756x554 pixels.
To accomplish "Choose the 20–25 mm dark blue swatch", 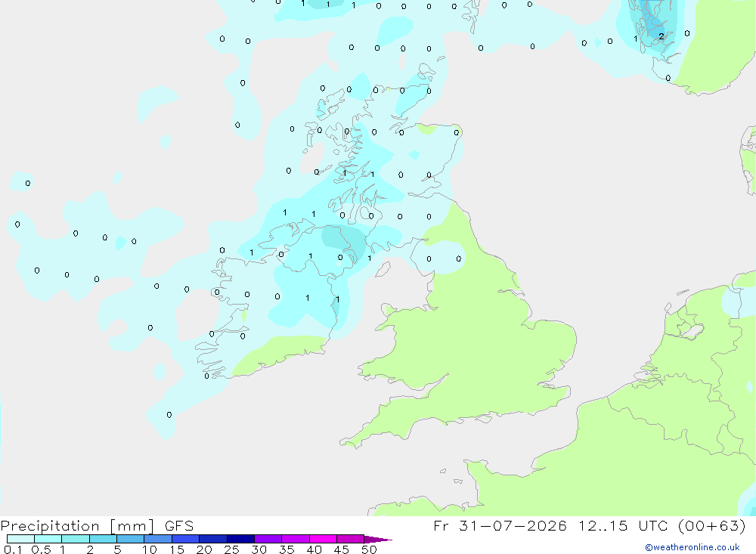I will pyautogui.click(x=213, y=539).
